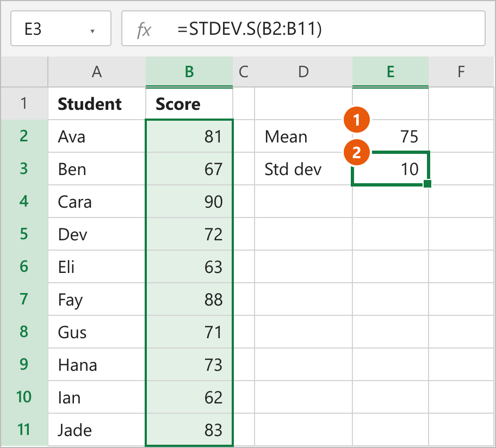Select row 10 header

pos(24,397)
